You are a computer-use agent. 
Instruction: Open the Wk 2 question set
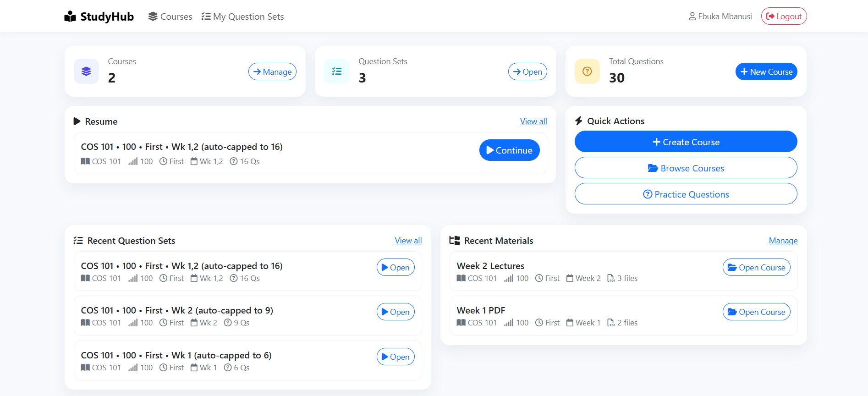click(x=395, y=312)
